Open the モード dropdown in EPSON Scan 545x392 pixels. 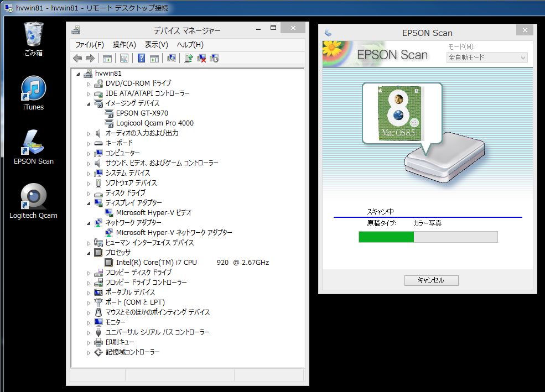486,58
